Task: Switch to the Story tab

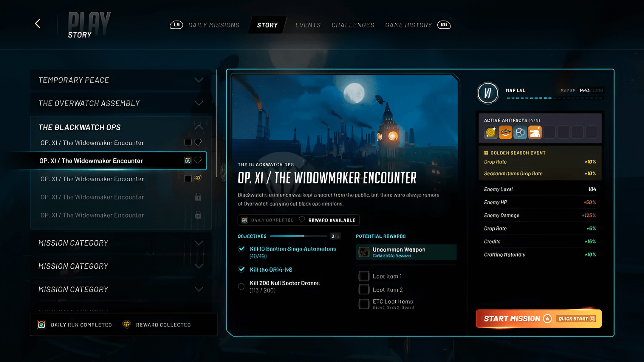Action: point(267,25)
